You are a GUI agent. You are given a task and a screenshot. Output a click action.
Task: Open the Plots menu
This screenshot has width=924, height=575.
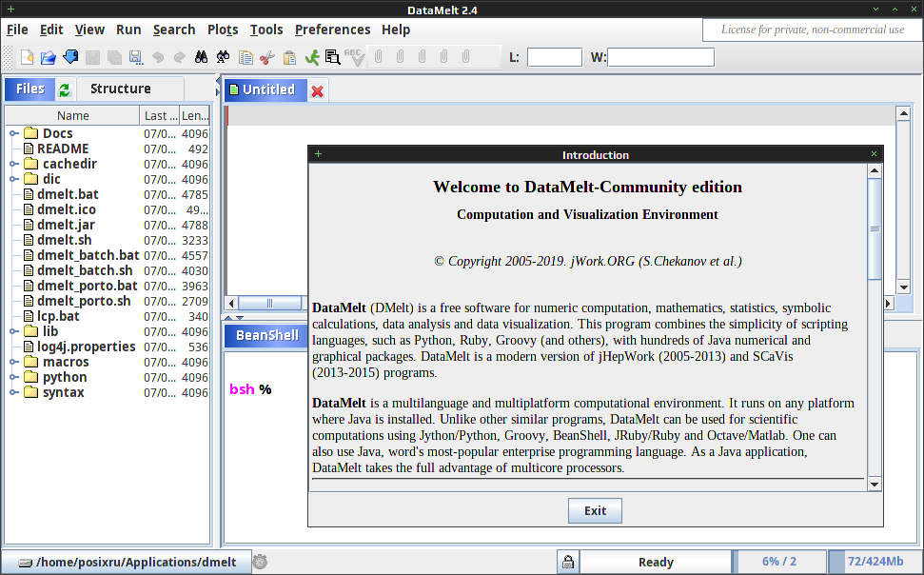pos(223,30)
